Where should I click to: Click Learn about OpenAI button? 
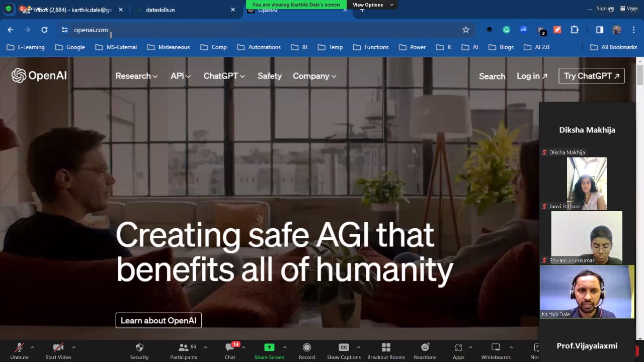tap(158, 320)
